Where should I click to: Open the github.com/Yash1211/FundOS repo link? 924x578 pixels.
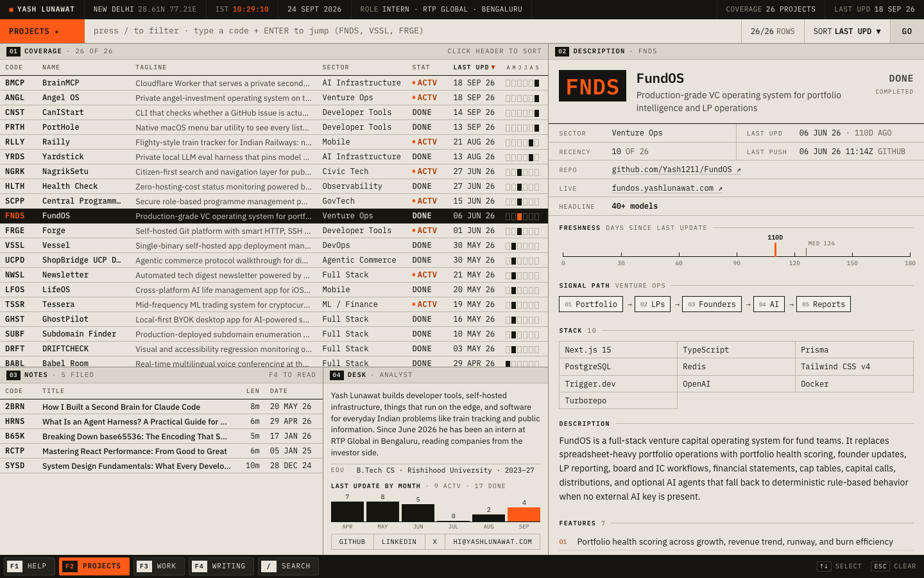676,170
